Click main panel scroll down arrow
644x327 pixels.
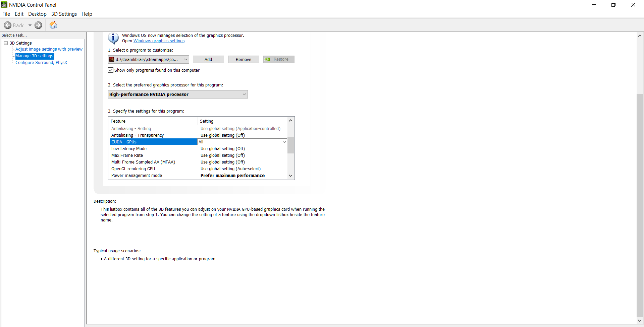click(x=640, y=321)
